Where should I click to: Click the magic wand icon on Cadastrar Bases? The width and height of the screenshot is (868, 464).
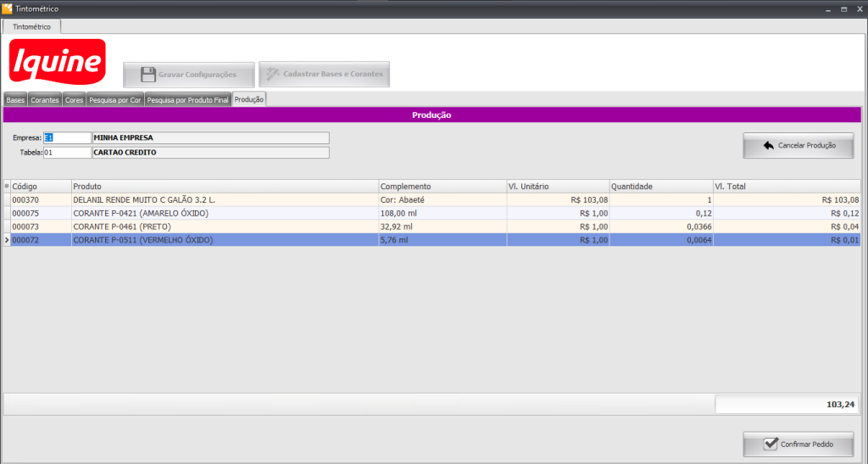point(273,74)
